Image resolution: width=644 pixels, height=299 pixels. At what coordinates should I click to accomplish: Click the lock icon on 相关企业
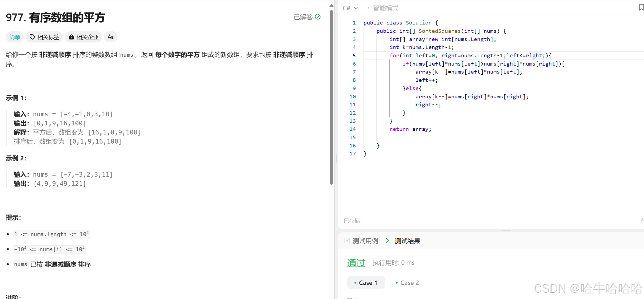pyautogui.click(x=71, y=37)
